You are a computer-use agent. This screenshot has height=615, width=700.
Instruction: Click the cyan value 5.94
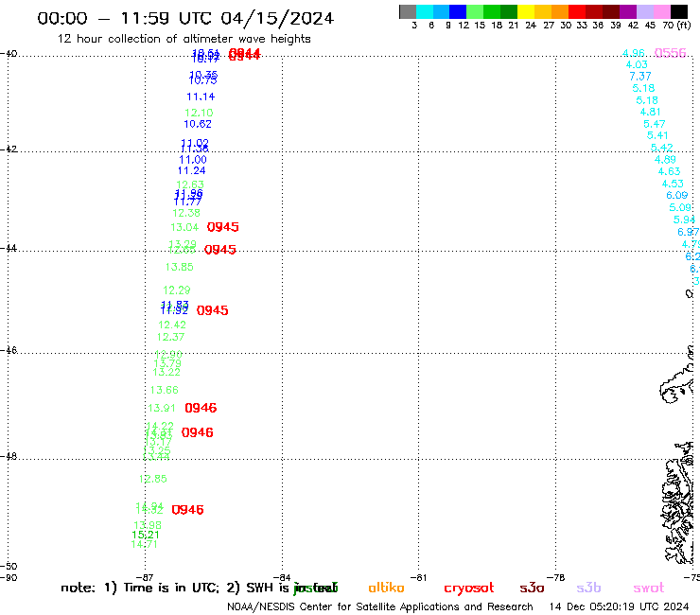[684, 220]
